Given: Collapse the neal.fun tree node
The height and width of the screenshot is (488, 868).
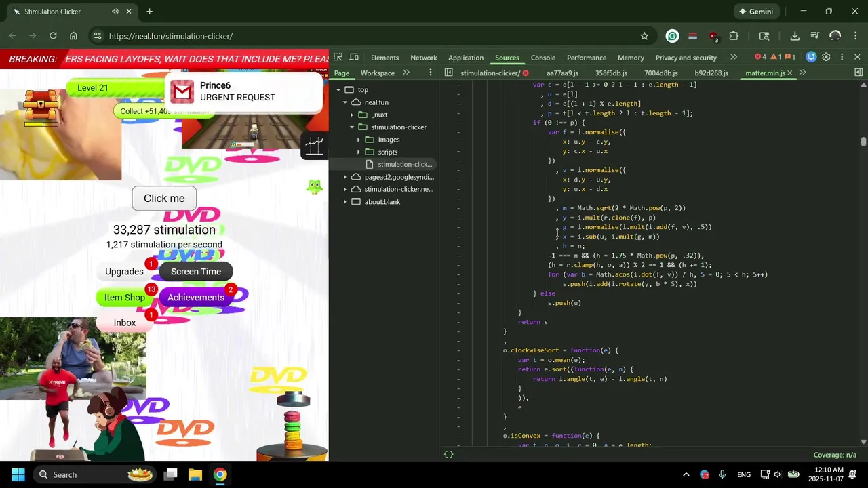Looking at the screenshot, I should click(344, 102).
